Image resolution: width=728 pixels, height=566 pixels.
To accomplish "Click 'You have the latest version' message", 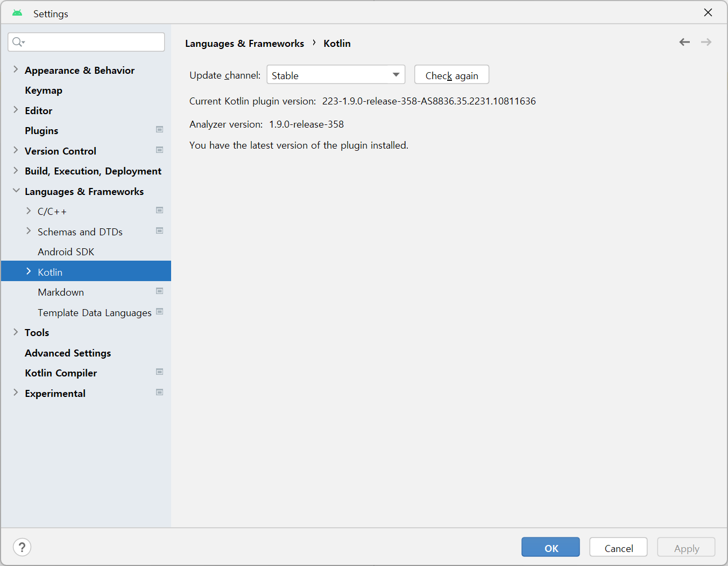I will click(x=299, y=145).
